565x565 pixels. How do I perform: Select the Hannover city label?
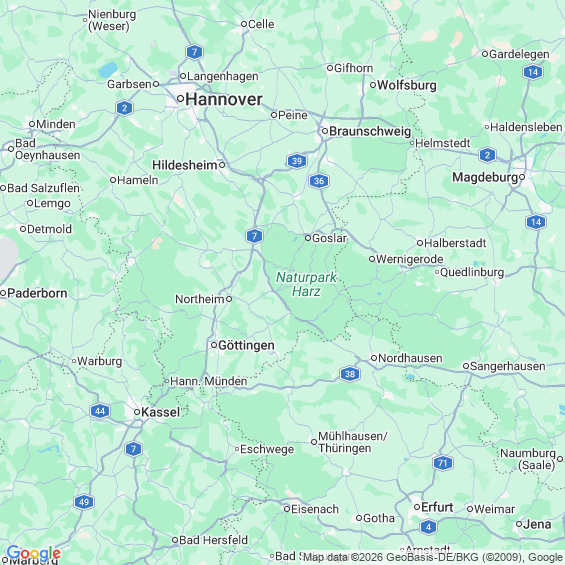[224, 99]
